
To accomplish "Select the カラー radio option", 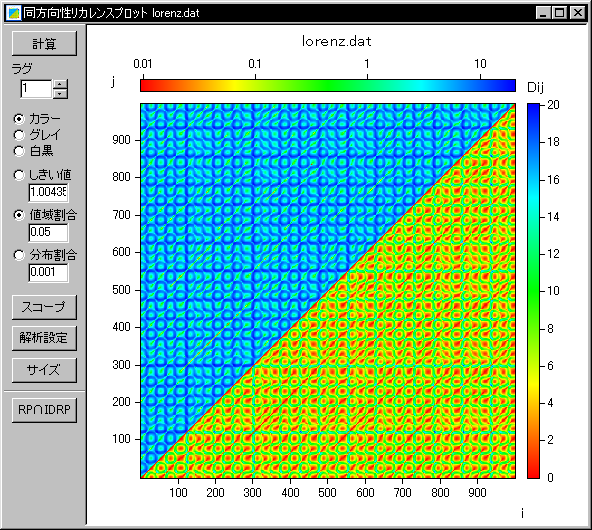I will click(x=19, y=119).
